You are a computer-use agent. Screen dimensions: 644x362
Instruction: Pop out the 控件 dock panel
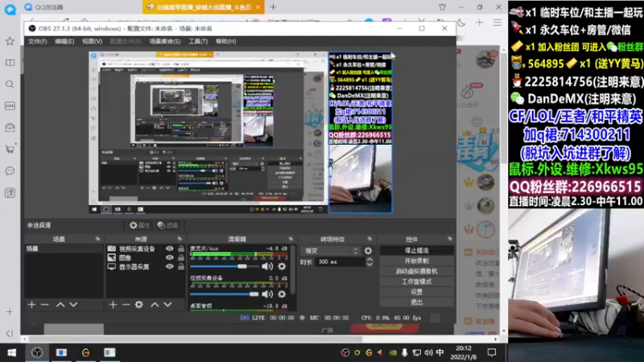[x=450, y=239]
